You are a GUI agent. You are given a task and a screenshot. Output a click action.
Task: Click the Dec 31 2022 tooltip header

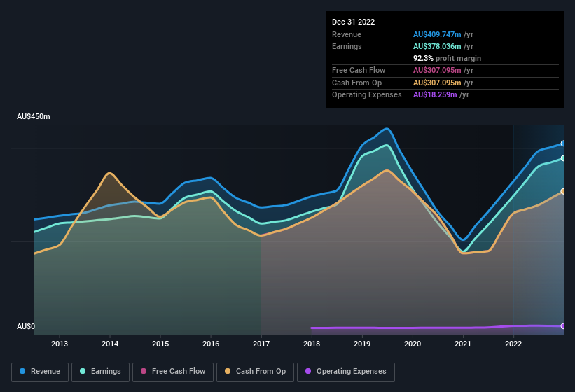pos(354,22)
